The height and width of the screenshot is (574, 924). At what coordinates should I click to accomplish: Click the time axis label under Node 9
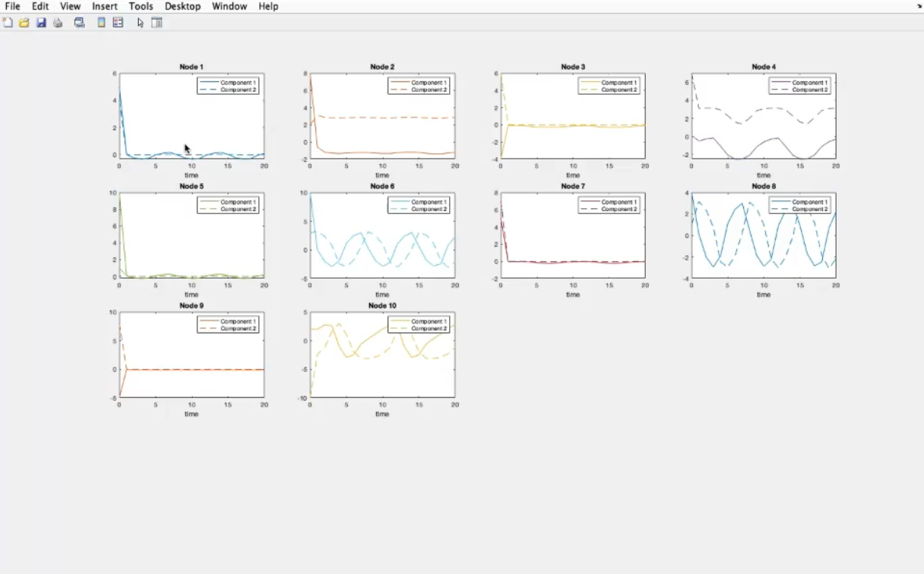(191, 414)
